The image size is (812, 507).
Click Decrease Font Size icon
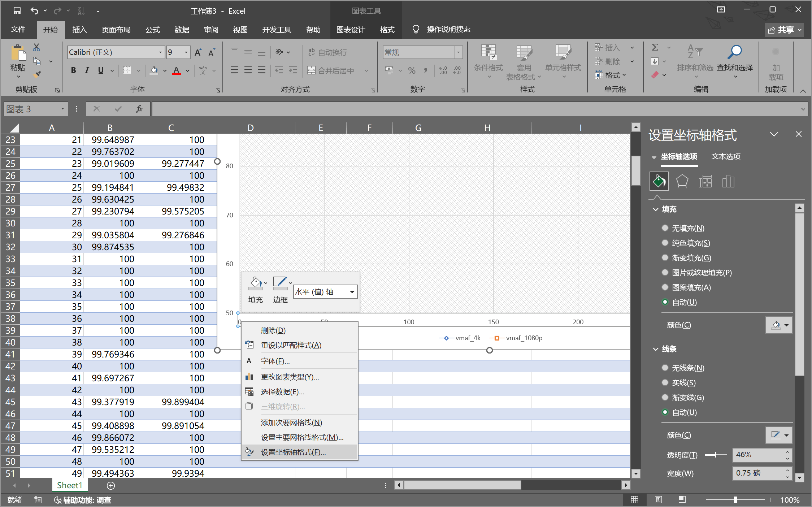pyautogui.click(x=212, y=52)
